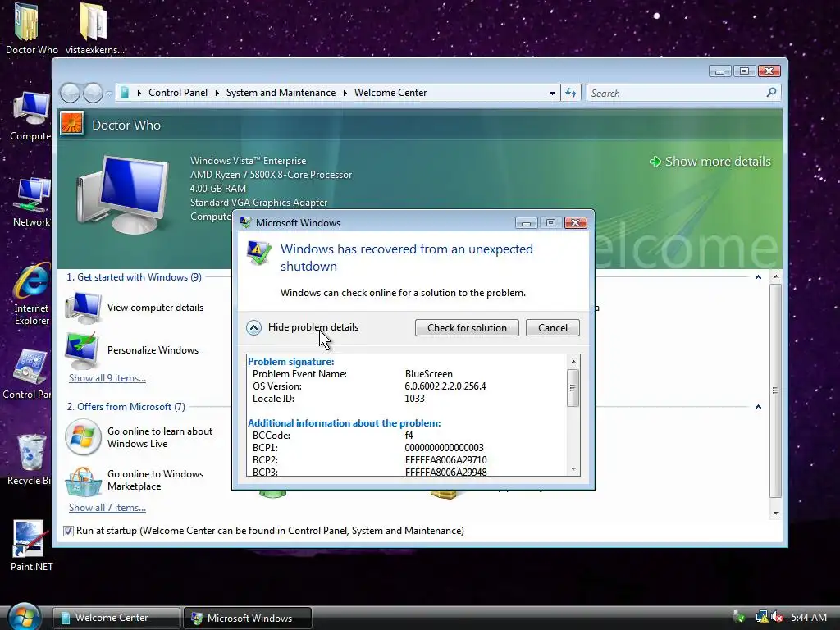This screenshot has height=630, width=840.
Task: Collapse the Get started with Windows section
Action: (x=758, y=277)
